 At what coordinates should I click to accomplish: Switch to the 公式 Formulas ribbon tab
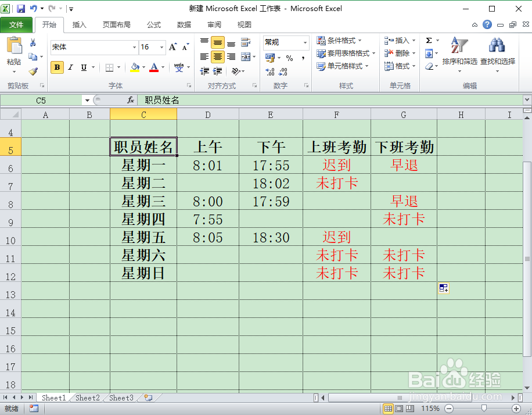tap(154, 24)
